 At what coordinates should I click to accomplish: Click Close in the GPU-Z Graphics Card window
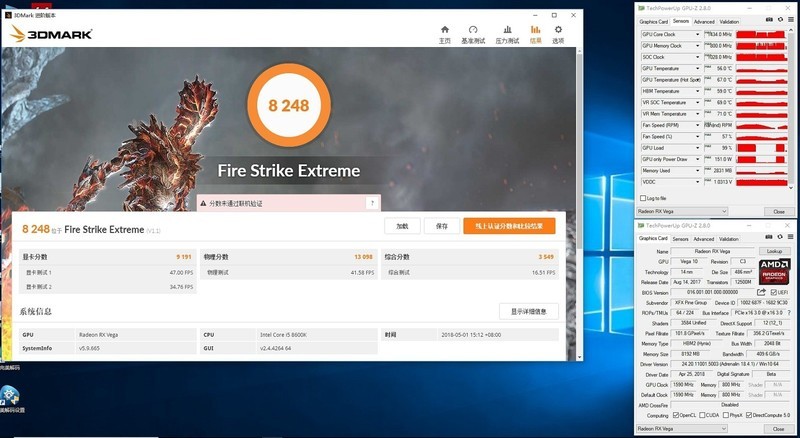(x=779, y=429)
